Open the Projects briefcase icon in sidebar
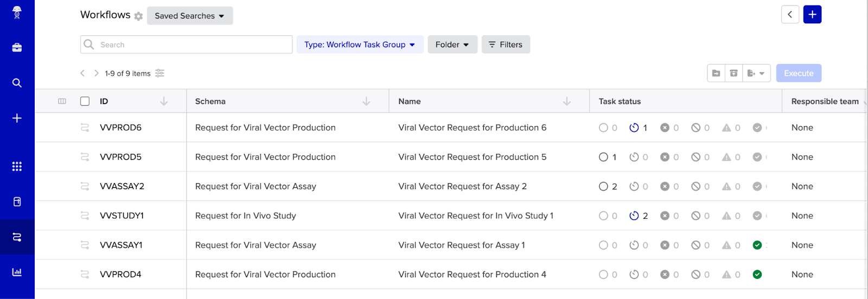 tap(17, 48)
